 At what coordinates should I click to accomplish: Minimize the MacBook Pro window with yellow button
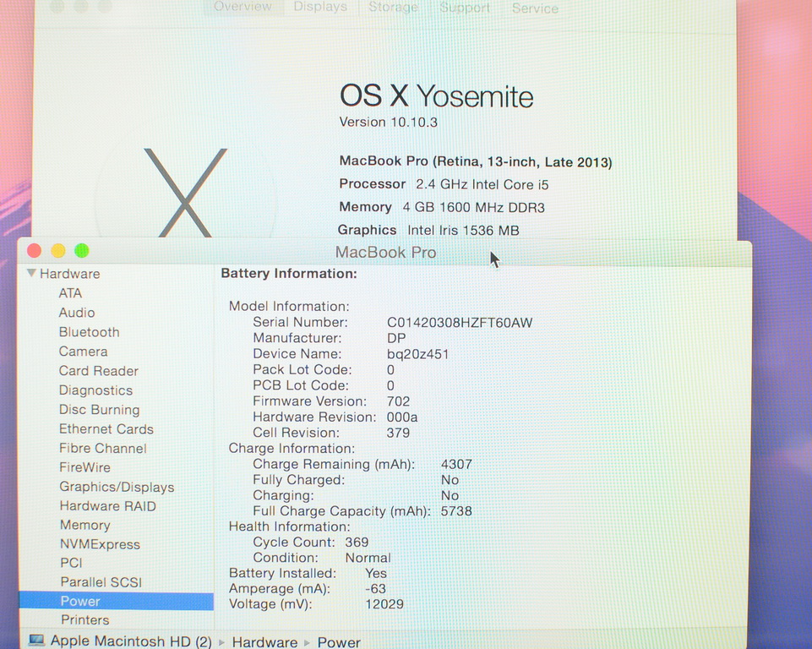point(58,251)
